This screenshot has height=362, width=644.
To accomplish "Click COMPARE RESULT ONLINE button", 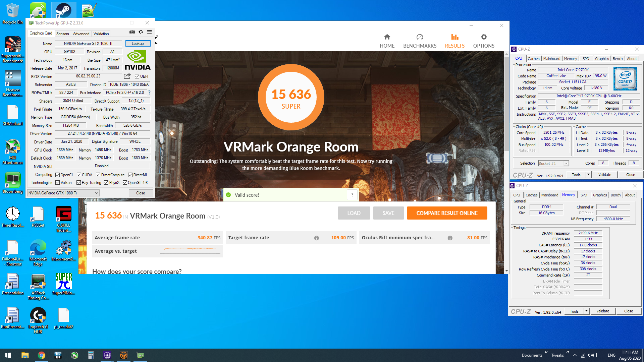I will pyautogui.click(x=447, y=213).
